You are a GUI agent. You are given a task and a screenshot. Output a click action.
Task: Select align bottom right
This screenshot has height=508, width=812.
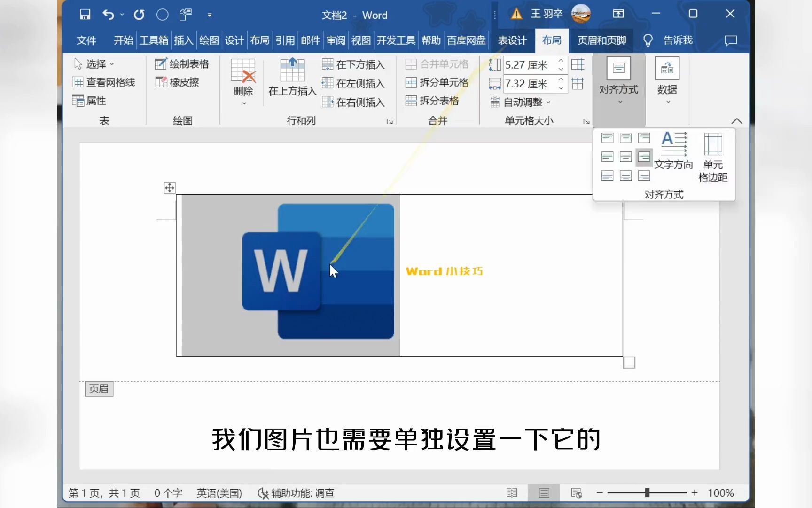[x=644, y=175]
